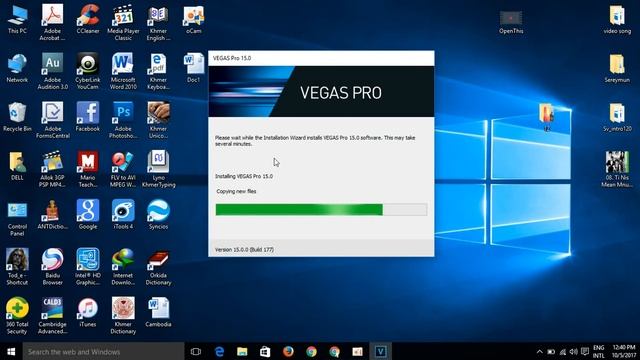Click the VEGAS Pro 15.0 title bar
This screenshot has width=640, height=360.
point(321,58)
